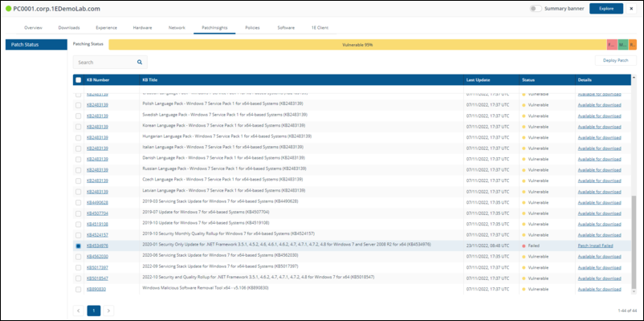
Task: Open the Patch Install Failed link
Action: click(595, 246)
